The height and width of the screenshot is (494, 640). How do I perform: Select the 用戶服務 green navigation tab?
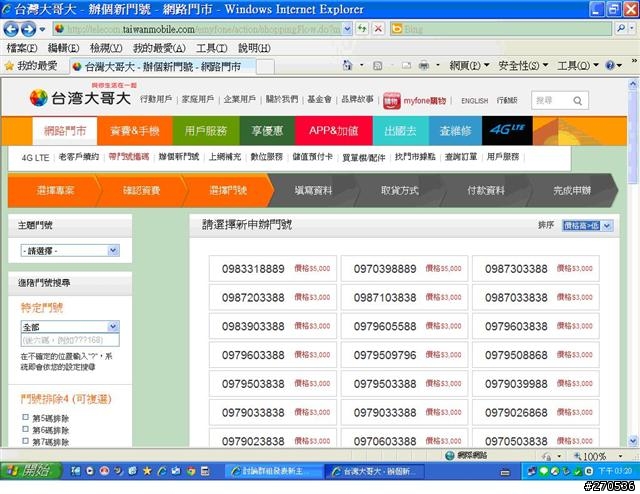pos(206,131)
